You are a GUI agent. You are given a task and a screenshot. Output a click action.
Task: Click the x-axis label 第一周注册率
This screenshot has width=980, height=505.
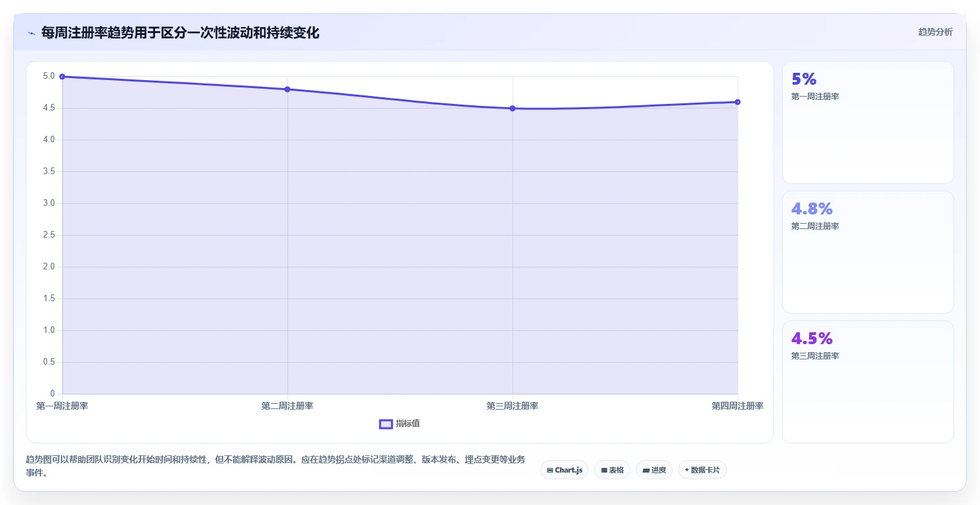[62, 406]
